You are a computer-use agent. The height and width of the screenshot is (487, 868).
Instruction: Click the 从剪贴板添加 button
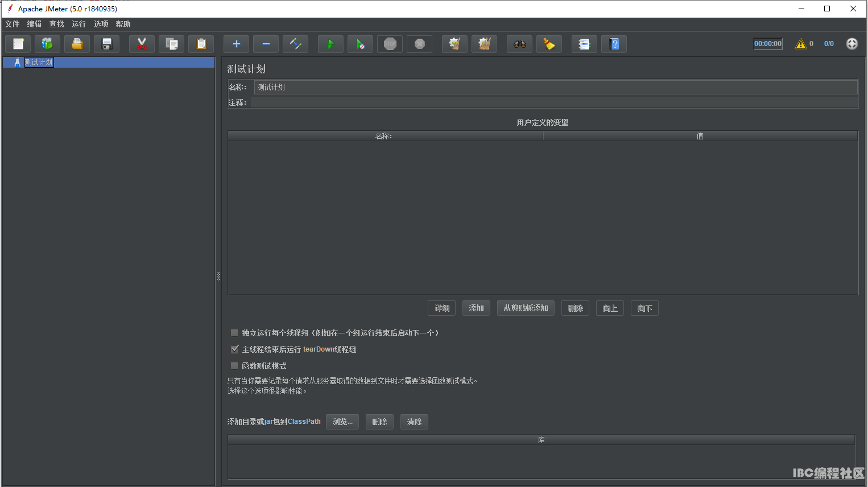click(x=526, y=308)
